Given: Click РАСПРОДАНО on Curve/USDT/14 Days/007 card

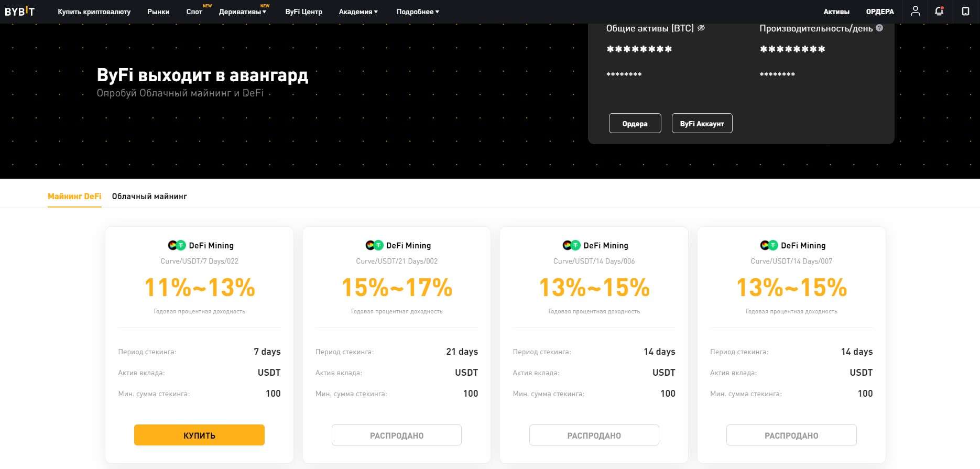Looking at the screenshot, I should coord(791,435).
